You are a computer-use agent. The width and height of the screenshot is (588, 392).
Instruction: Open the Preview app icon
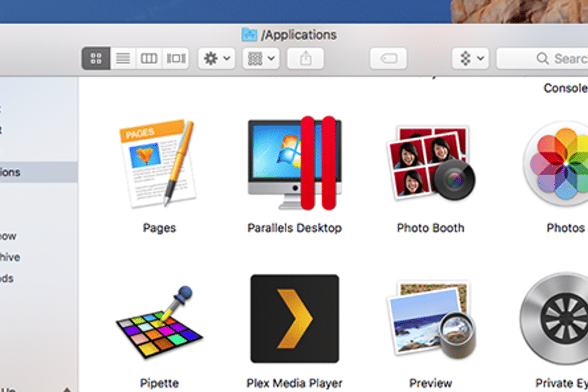[430, 320]
